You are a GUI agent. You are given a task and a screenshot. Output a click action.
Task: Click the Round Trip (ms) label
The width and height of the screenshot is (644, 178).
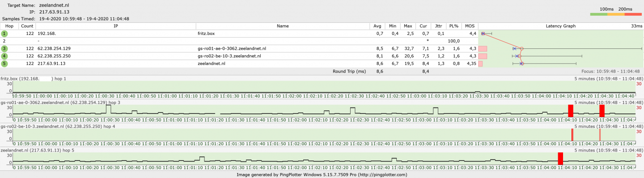point(349,71)
